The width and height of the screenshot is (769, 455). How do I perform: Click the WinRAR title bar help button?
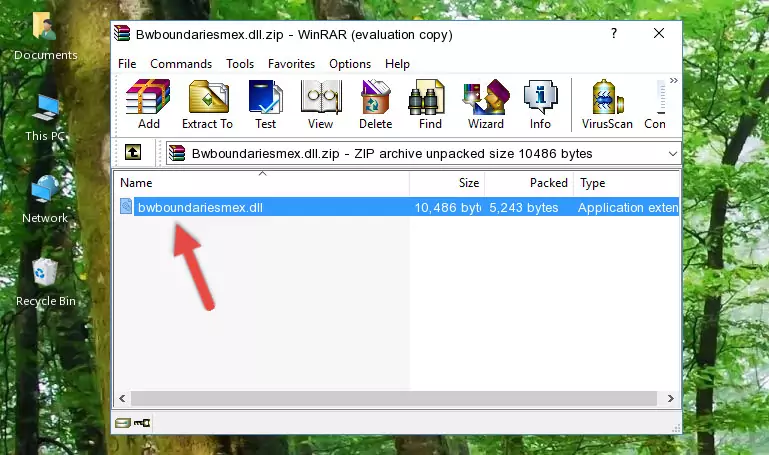(614, 33)
